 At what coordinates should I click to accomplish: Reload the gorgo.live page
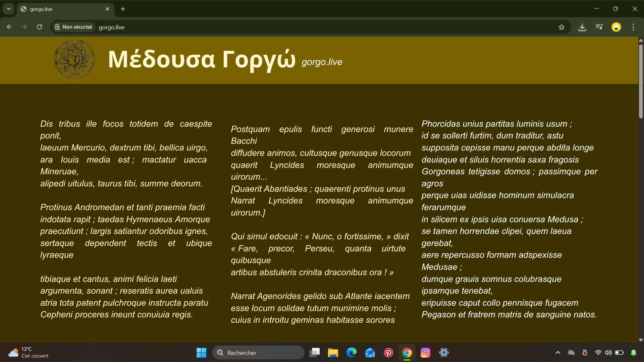[x=40, y=27]
